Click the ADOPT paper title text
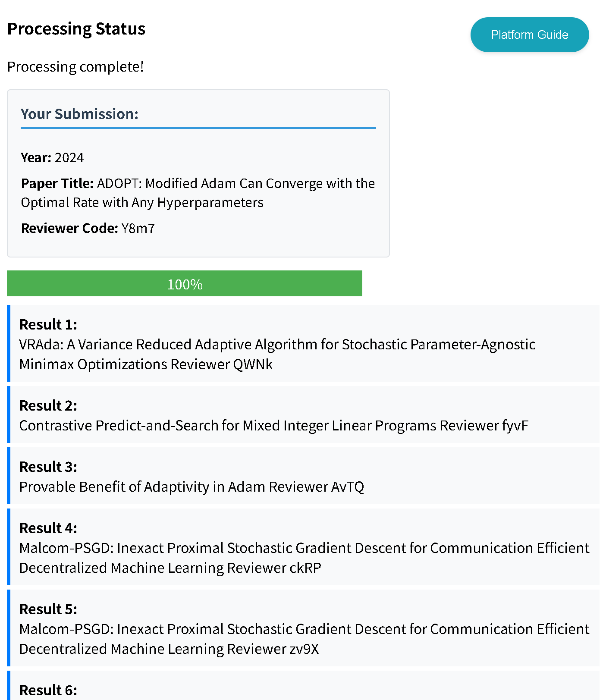This screenshot has width=606, height=700. (x=198, y=193)
